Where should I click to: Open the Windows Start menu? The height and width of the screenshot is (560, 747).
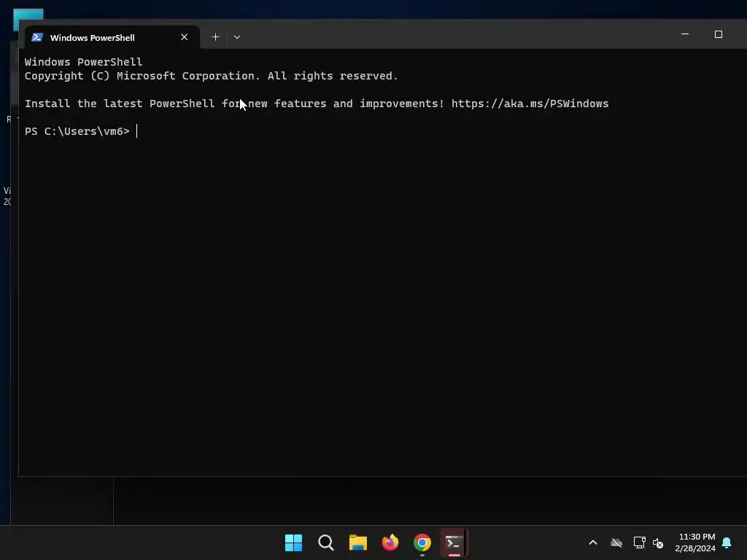[293, 542]
